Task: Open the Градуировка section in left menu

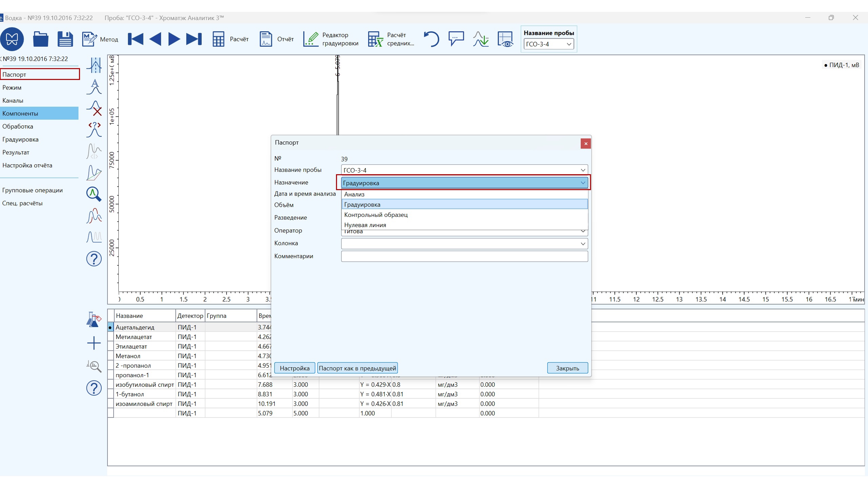Action: (20, 139)
